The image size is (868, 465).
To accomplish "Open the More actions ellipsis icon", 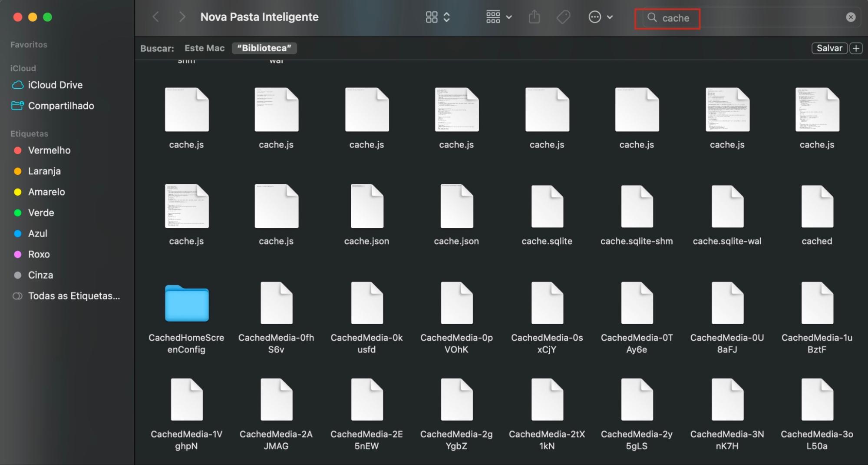I will 594,17.
